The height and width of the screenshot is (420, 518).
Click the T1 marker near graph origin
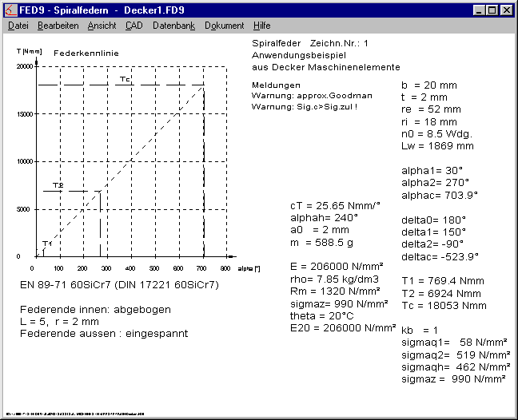coord(46,243)
